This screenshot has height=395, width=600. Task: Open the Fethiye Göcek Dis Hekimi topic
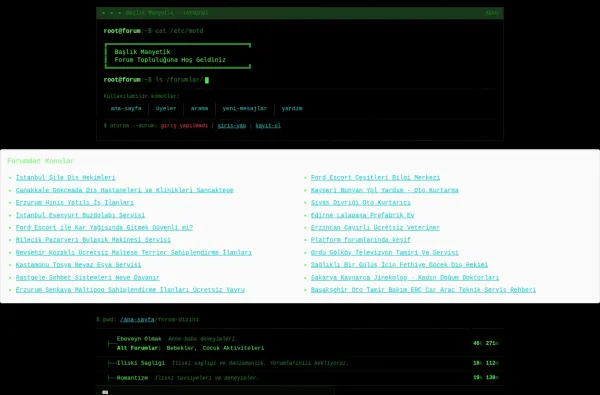point(399,265)
